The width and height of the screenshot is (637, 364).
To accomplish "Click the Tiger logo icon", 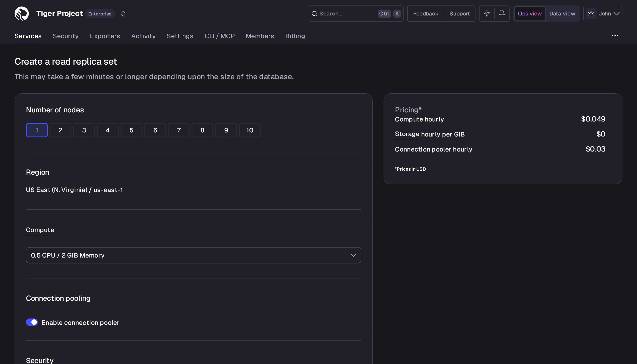I will (x=22, y=13).
